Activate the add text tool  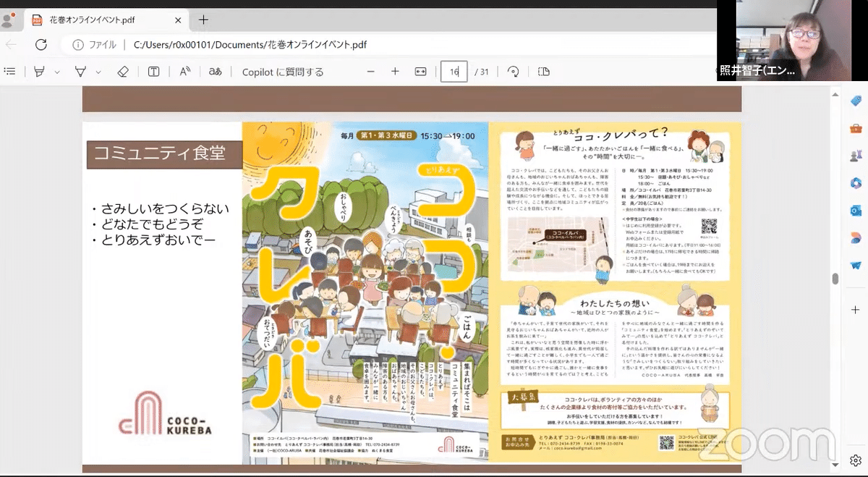tap(153, 72)
